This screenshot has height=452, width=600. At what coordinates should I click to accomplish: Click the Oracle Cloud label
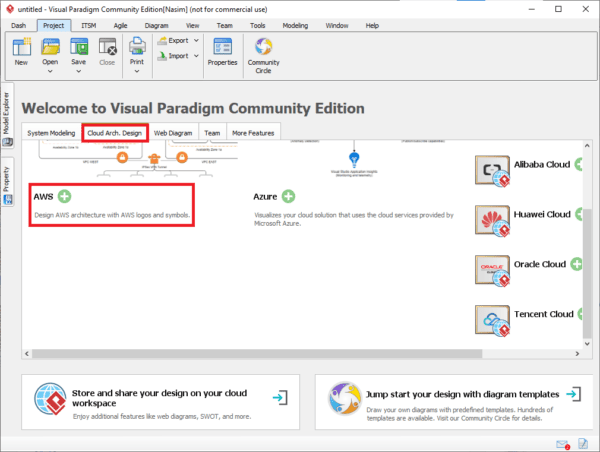pyautogui.click(x=540, y=264)
